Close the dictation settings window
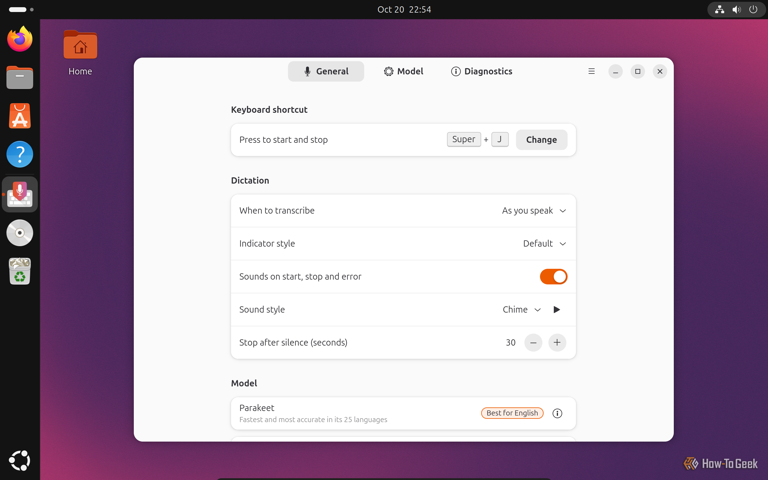Screen dimensions: 768x480 click(x=660, y=72)
